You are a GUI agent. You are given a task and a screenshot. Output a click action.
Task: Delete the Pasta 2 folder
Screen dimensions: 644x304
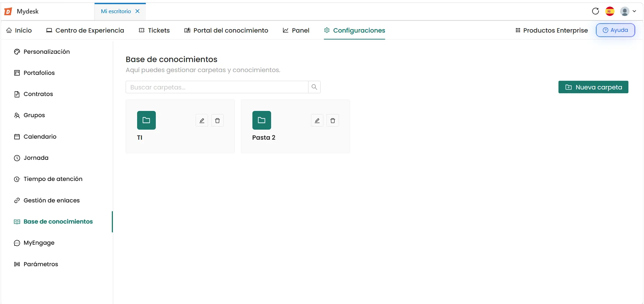click(333, 121)
